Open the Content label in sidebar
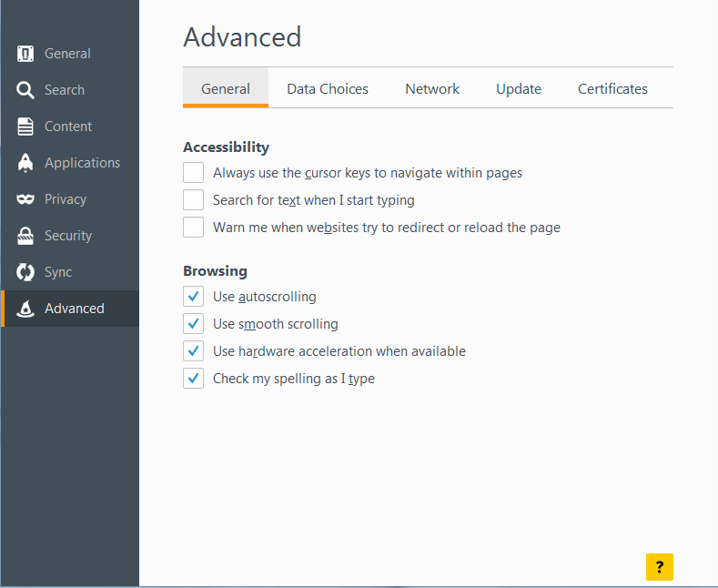 68,127
